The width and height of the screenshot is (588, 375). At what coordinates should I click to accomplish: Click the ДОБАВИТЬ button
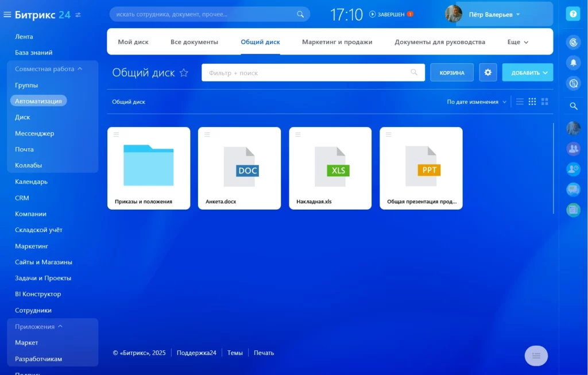tap(527, 72)
